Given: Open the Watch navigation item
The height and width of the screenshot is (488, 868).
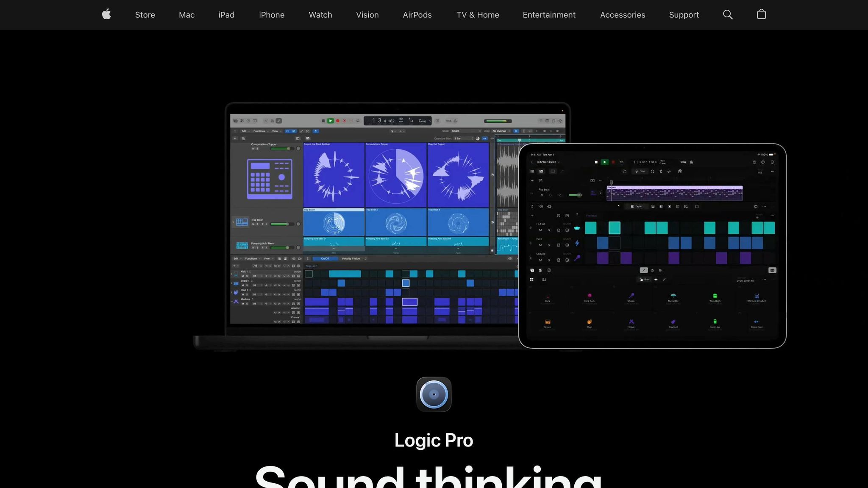Looking at the screenshot, I should [320, 15].
